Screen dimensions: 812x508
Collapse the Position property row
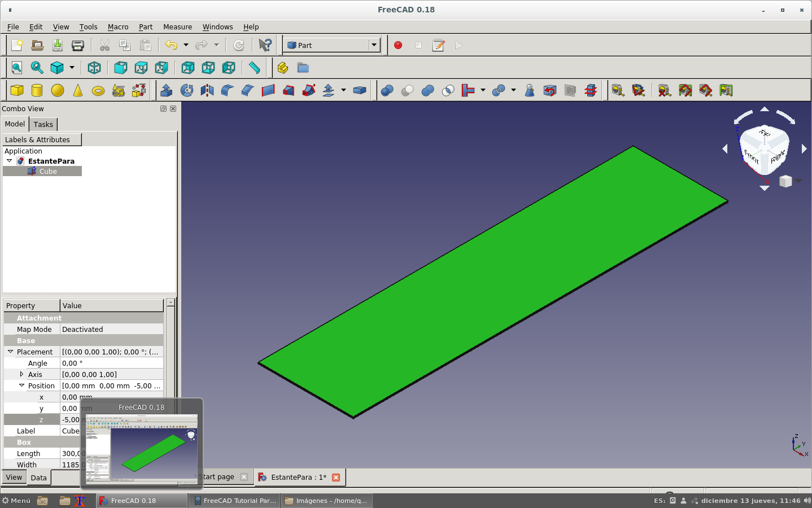[x=21, y=386]
